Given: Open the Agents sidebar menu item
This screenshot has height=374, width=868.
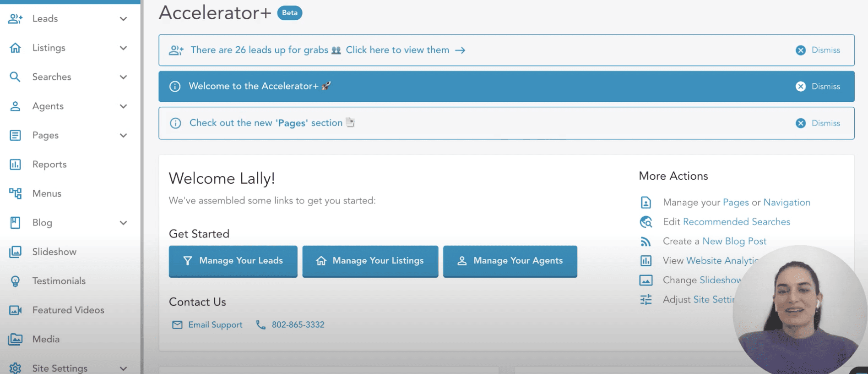Looking at the screenshot, I should tap(48, 106).
